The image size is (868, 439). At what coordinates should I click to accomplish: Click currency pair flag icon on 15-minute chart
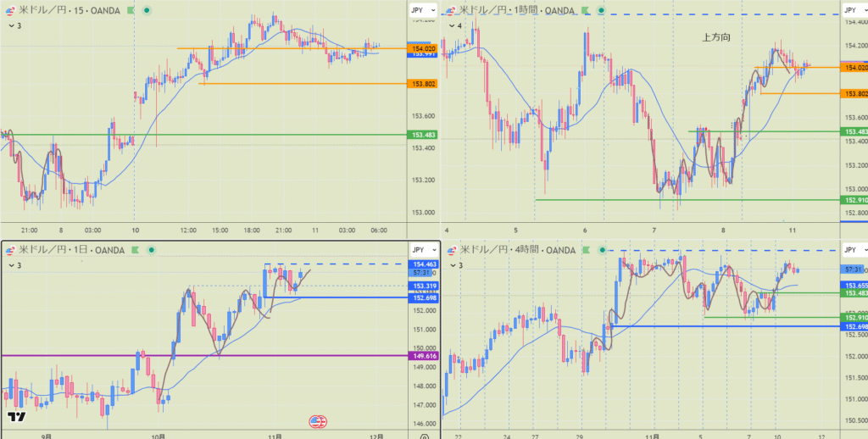tap(10, 10)
